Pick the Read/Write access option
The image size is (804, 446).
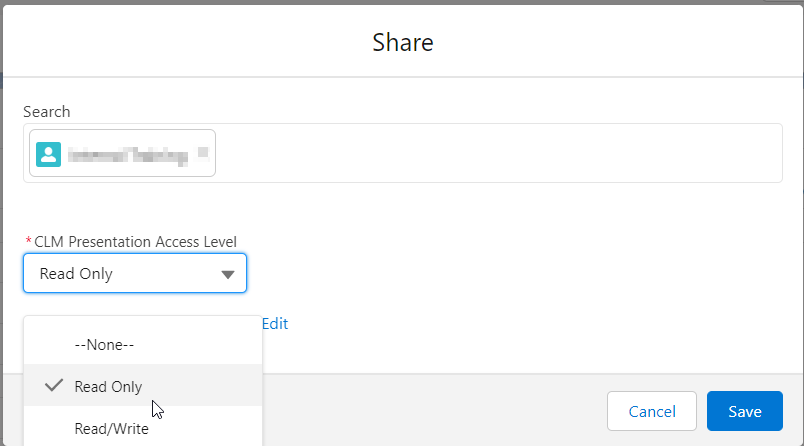111,429
